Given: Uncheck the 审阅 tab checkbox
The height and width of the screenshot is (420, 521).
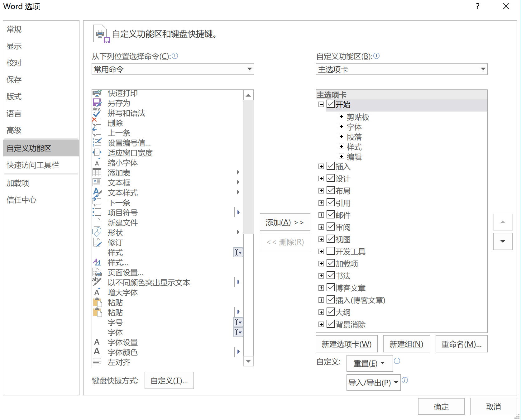Looking at the screenshot, I should pyautogui.click(x=331, y=227).
